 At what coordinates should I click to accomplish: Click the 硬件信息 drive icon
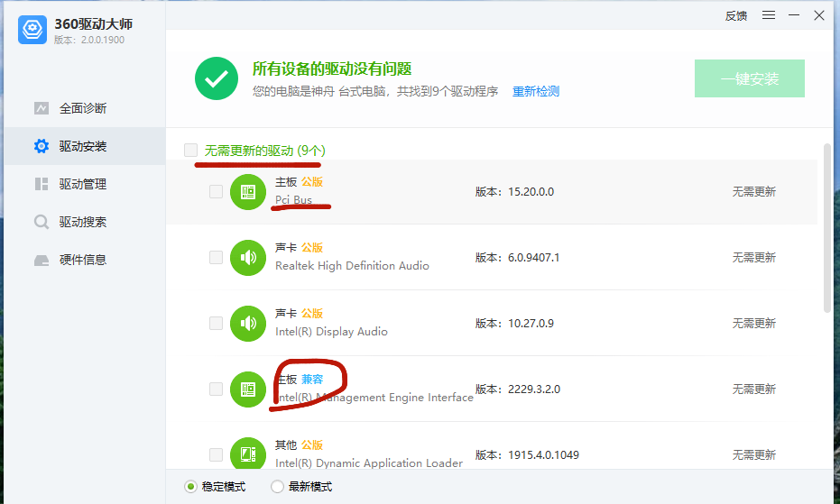pyautogui.click(x=42, y=261)
